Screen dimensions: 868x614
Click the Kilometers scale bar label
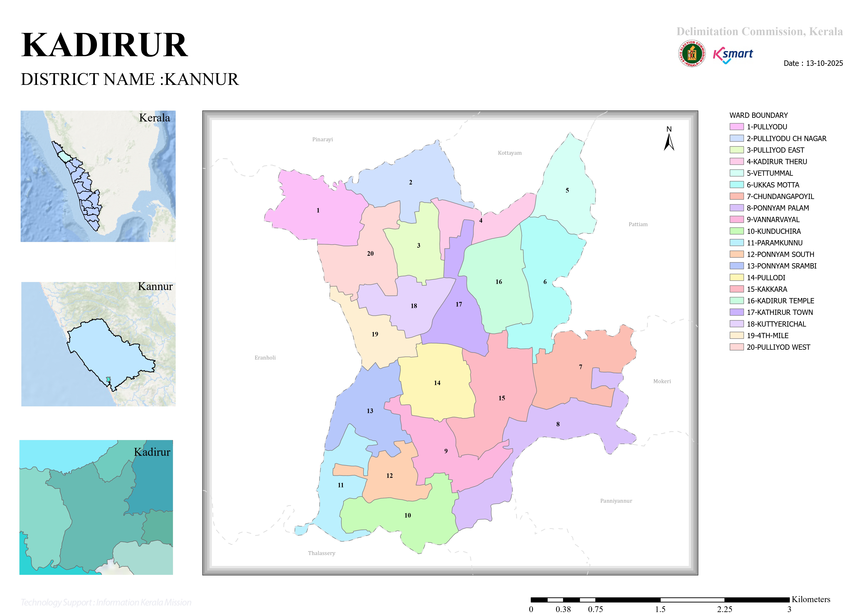[x=811, y=599]
